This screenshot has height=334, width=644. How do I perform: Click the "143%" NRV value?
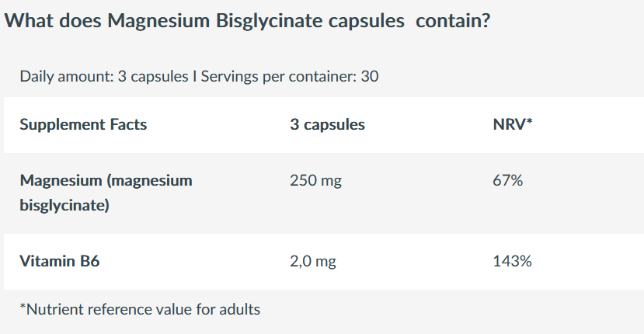point(512,262)
